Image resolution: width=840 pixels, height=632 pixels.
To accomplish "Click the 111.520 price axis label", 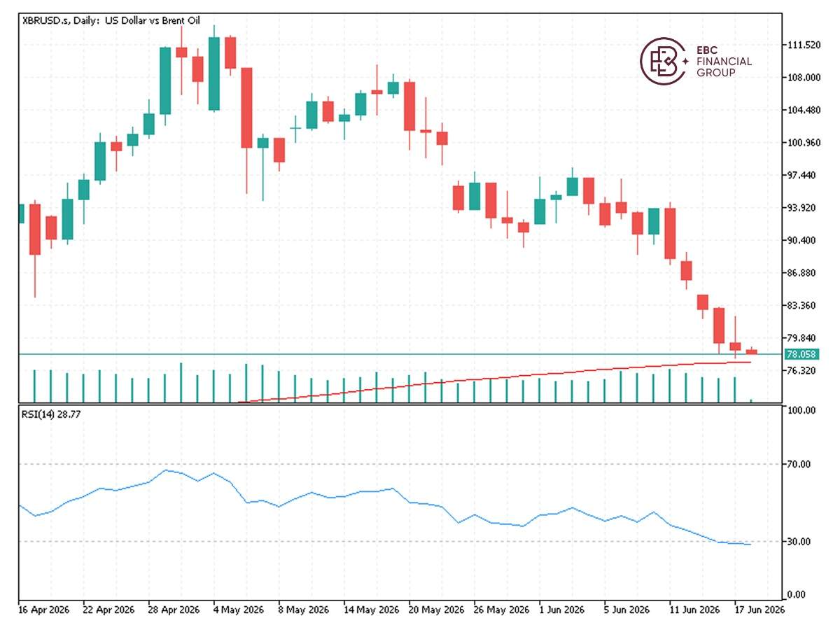I will point(804,45).
